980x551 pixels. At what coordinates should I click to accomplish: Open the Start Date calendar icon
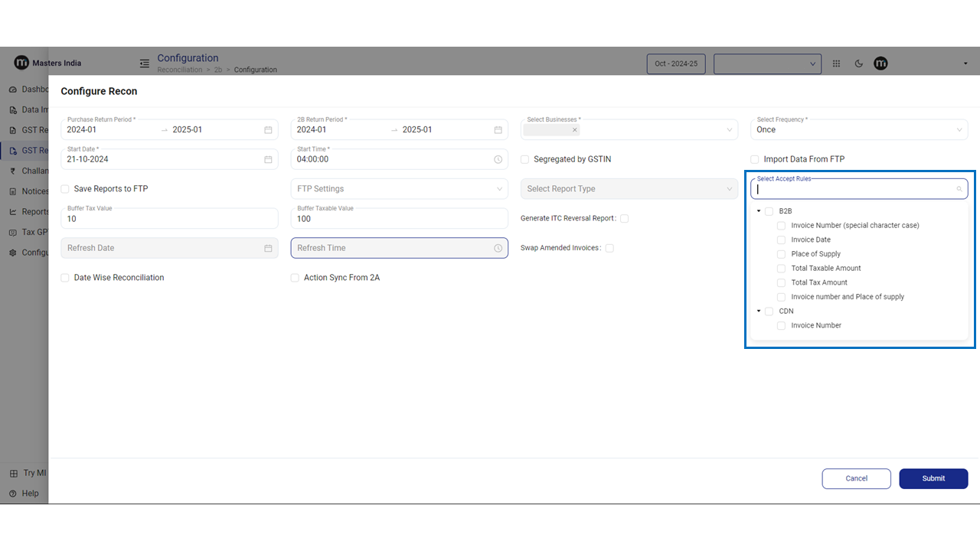click(x=268, y=159)
